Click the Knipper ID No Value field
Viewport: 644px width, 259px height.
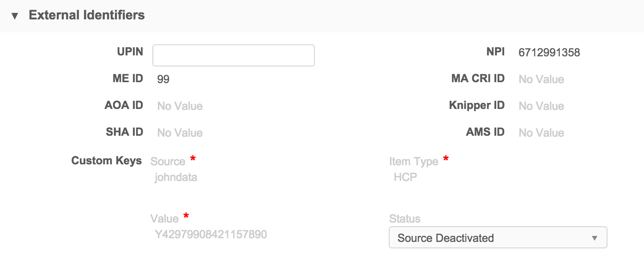coord(541,106)
